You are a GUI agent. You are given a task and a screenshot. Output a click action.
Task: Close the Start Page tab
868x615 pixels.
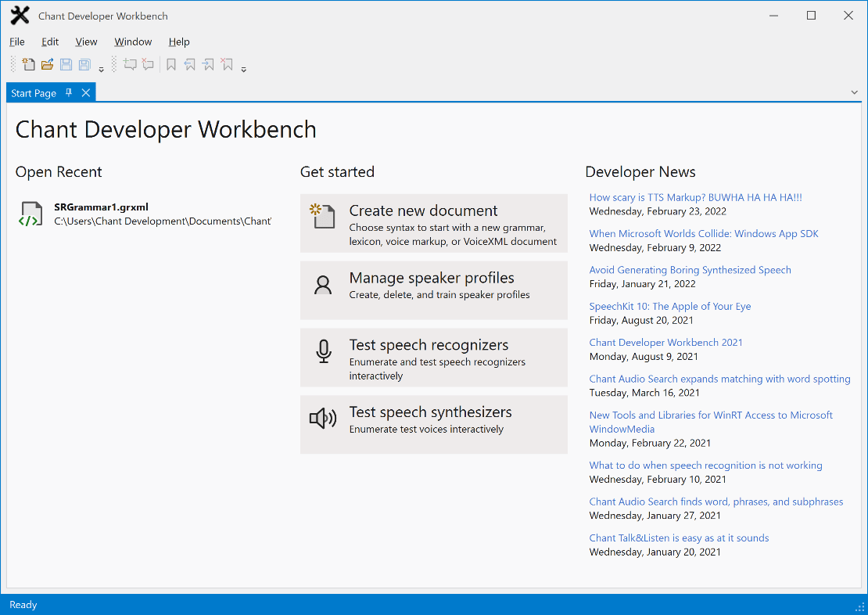pyautogui.click(x=86, y=92)
